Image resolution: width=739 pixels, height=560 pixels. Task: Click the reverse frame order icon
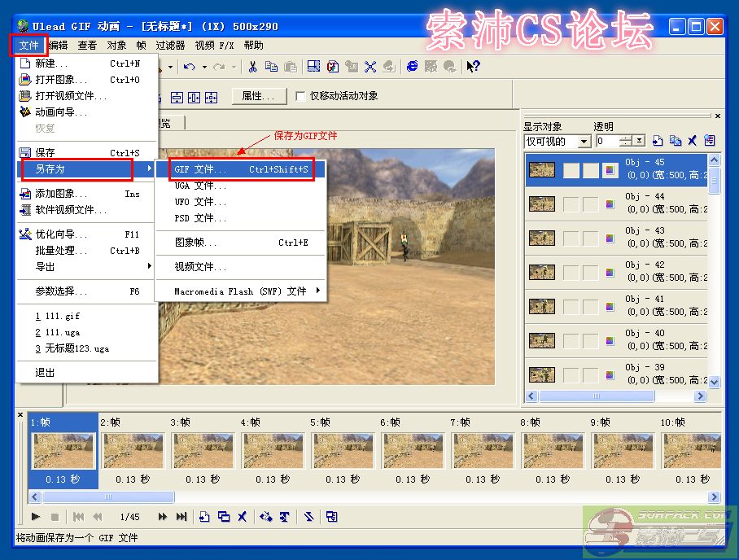tap(309, 517)
